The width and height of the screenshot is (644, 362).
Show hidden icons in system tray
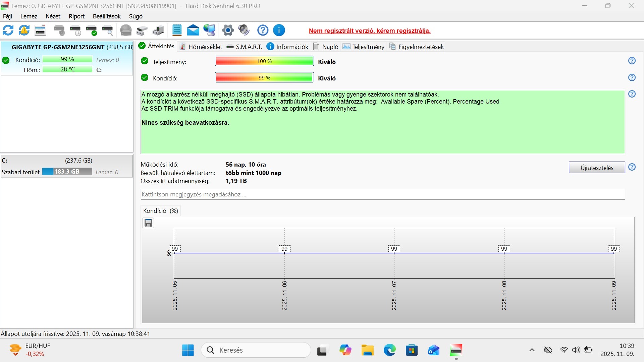click(532, 350)
